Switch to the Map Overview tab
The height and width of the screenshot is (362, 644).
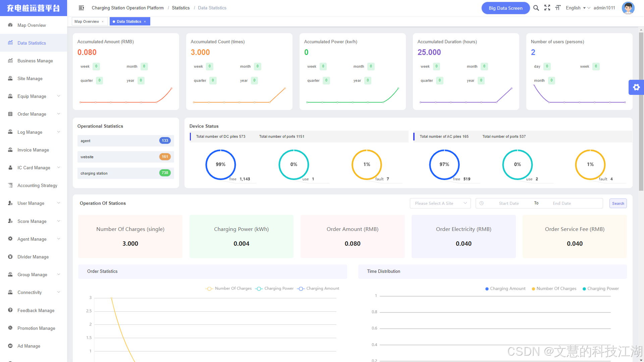pos(87,21)
